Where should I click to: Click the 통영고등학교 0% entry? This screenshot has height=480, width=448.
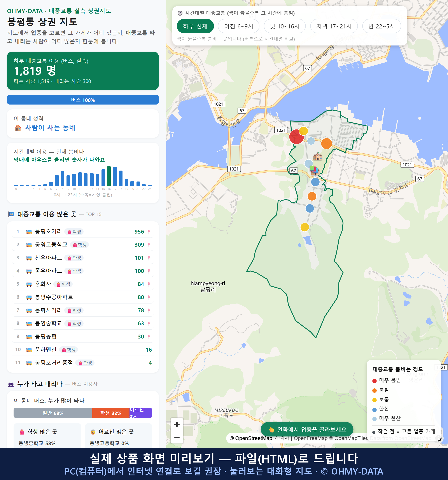pos(109,443)
